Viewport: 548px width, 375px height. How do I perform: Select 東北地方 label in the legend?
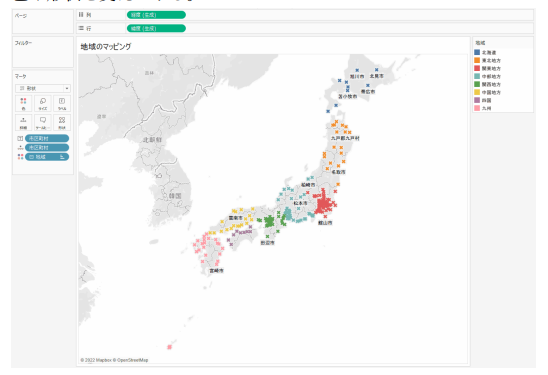tap(491, 60)
